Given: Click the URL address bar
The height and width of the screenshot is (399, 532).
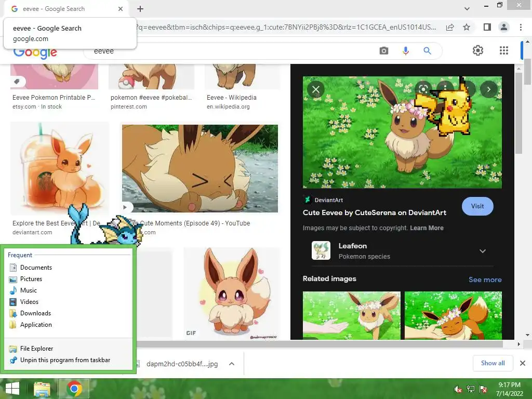Looking at the screenshot, I should click(287, 27).
